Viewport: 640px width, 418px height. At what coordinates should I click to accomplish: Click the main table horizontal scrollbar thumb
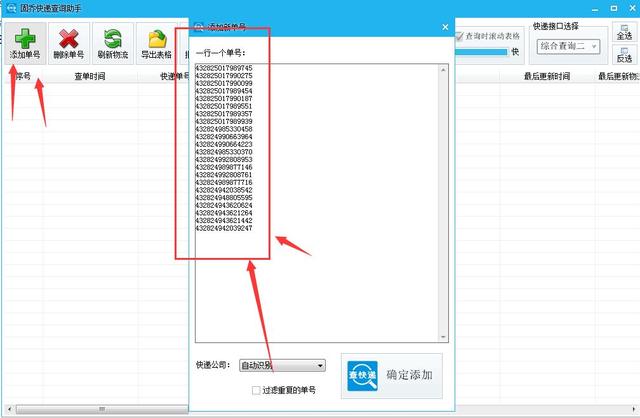pyautogui.click(x=102, y=409)
